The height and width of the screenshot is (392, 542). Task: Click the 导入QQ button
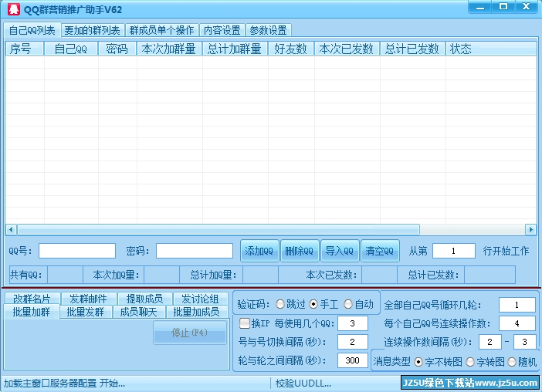pos(340,251)
